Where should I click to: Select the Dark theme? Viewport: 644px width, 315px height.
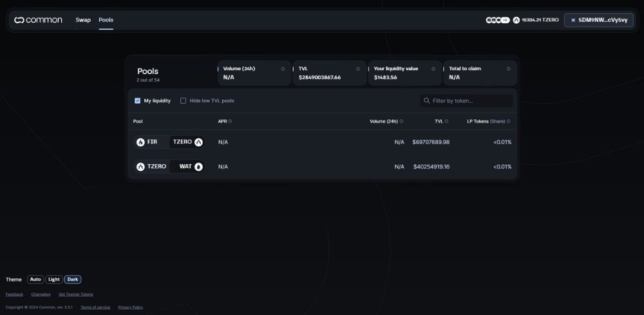[x=73, y=280]
